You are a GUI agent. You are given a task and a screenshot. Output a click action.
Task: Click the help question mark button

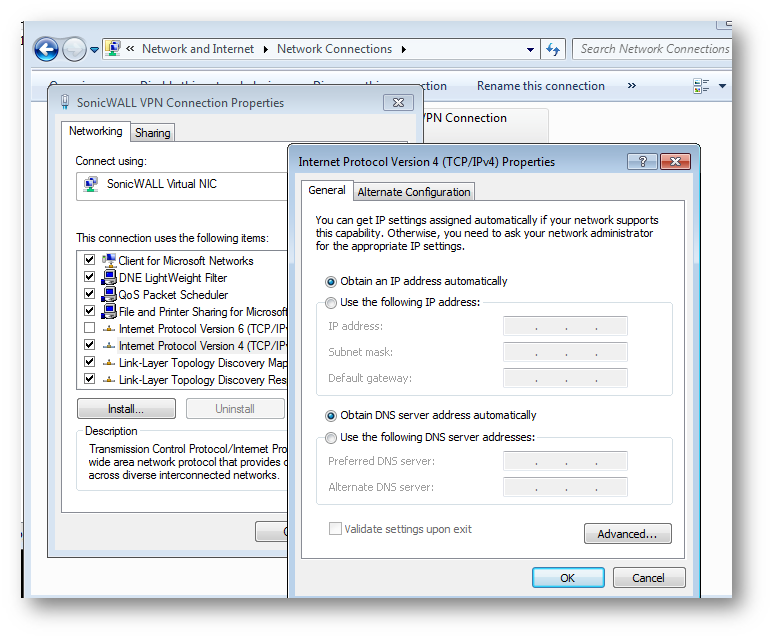(x=642, y=161)
